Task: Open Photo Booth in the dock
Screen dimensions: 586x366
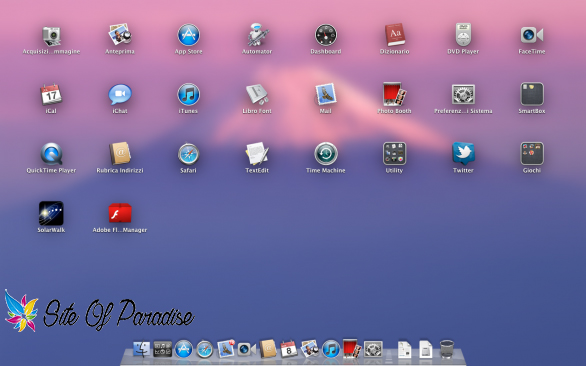Action: (352, 348)
